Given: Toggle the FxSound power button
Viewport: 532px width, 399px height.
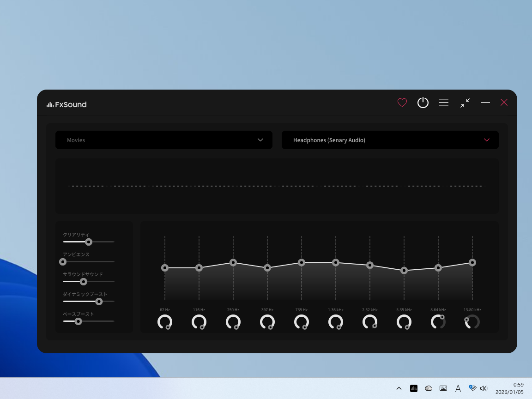Looking at the screenshot, I should 423,103.
